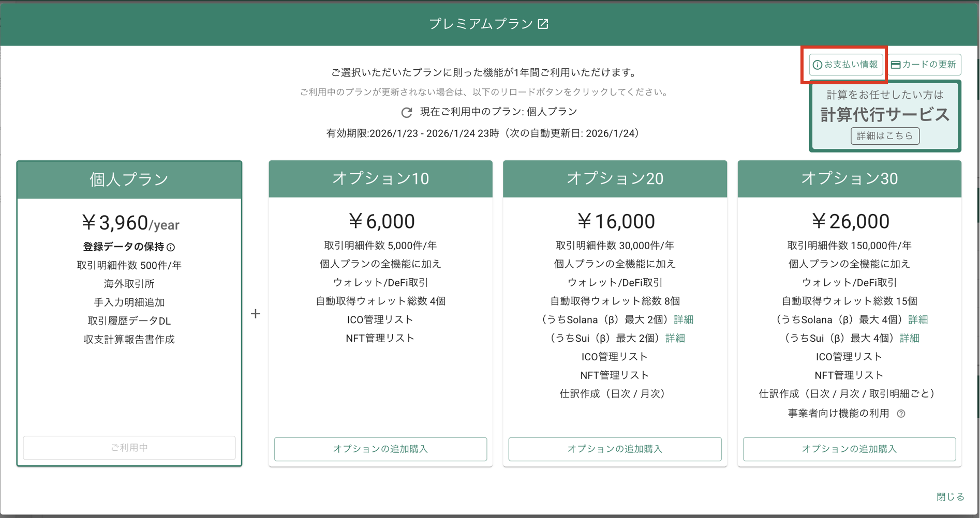
Task: Select the オプション10 card header
Action: tap(380, 179)
